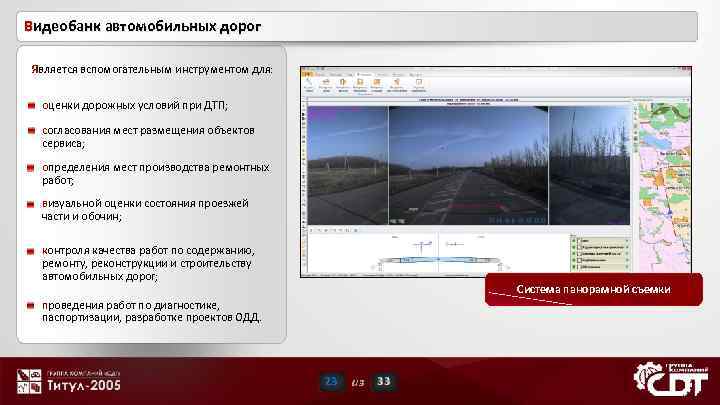
Task: Click the heading Является вспомогательным инструментом для
Action: [152, 69]
